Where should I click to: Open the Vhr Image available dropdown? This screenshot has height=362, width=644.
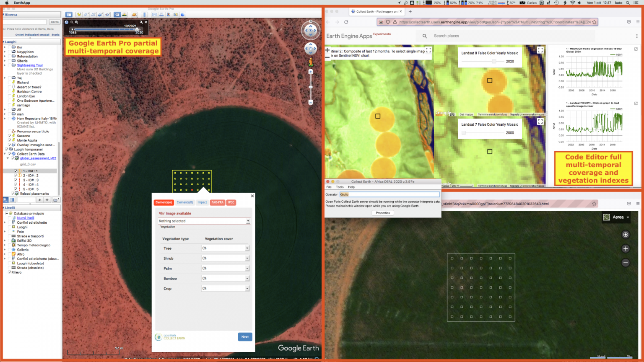pyautogui.click(x=204, y=221)
